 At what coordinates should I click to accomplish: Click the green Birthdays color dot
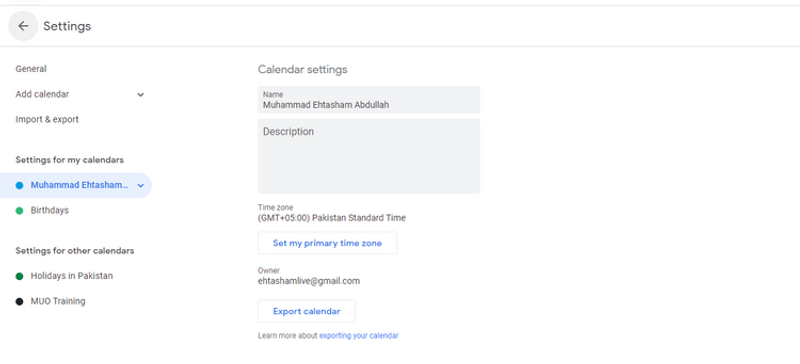19,210
